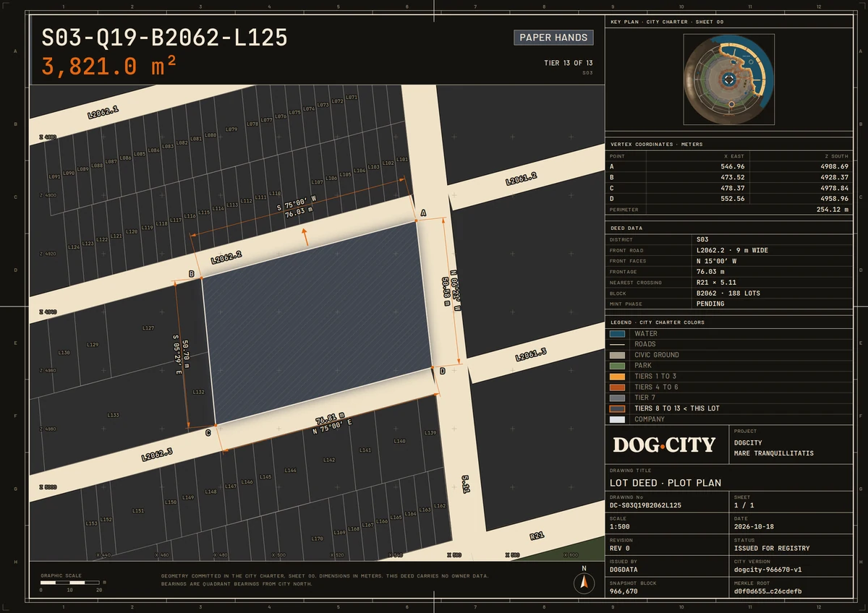This screenshot has width=868, height=613.
Task: Click the perimeter value 254.12 m
Action: (x=831, y=210)
